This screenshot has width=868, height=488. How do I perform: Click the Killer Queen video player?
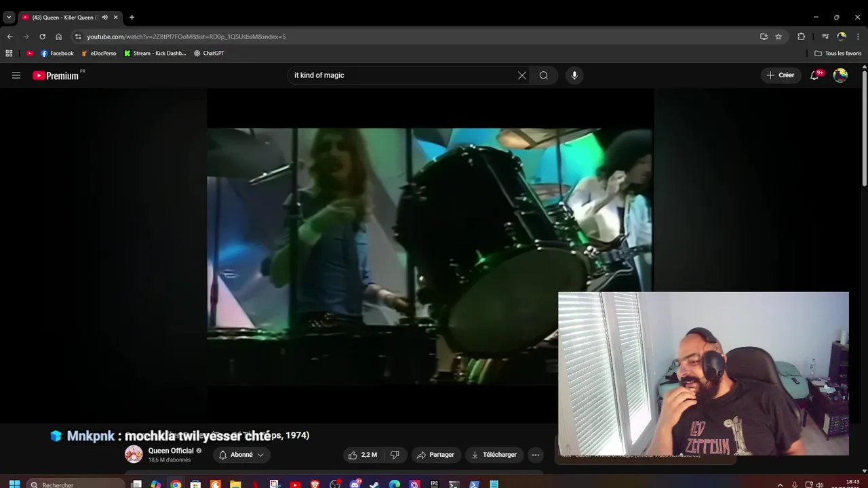coord(430,257)
